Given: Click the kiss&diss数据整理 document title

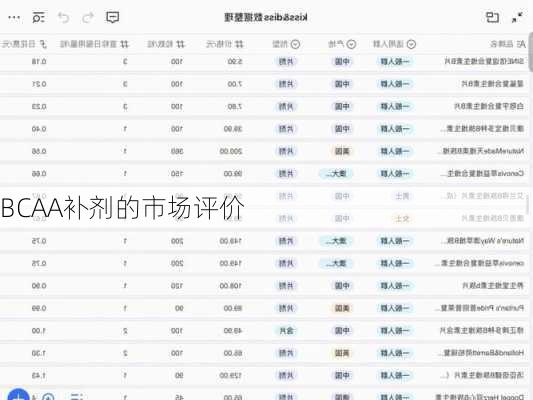Looking at the screenshot, I should click(x=266, y=17).
